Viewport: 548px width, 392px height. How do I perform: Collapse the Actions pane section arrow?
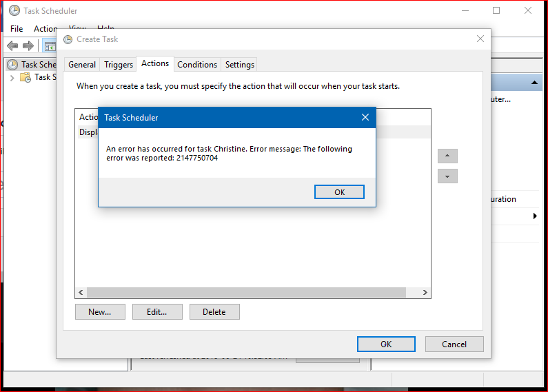coord(534,83)
